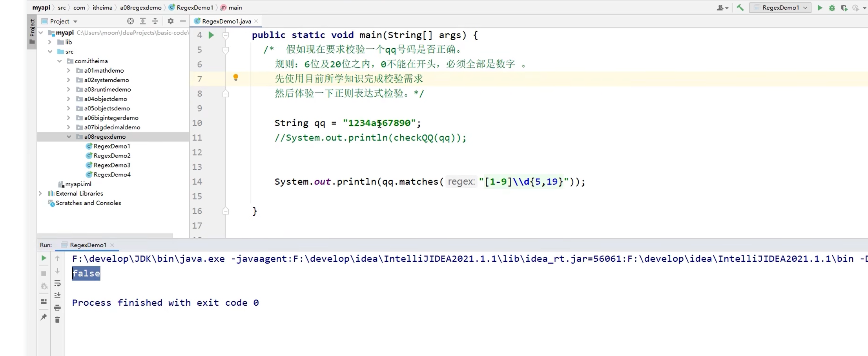This screenshot has width=868, height=356.
Task: Click itheima in the breadcrumb bar
Action: coord(103,7)
